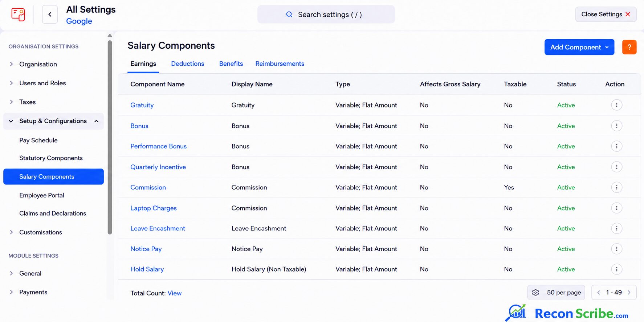
Task: Open action menu for Notice Pay row
Action: click(x=616, y=249)
